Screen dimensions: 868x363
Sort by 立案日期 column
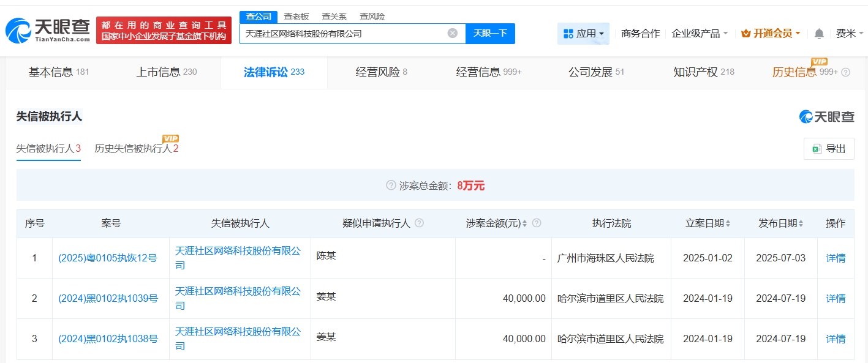728,223
